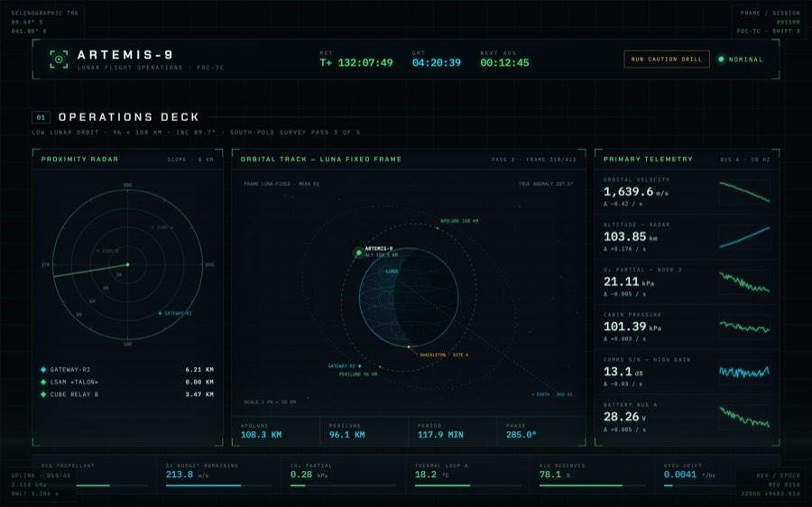Click the Selenographic TRK readout in the corner
Viewport: 812px width, 507px height.
point(45,22)
